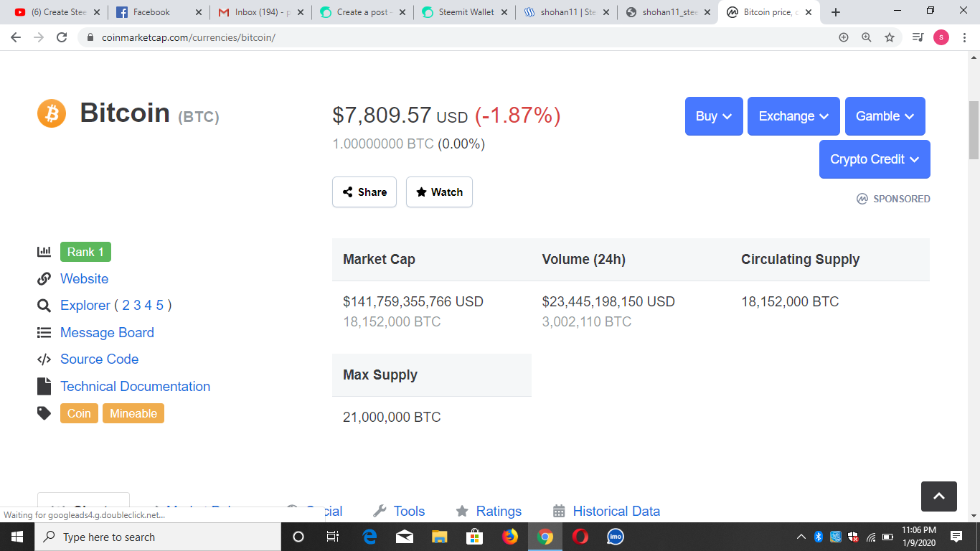Click the page vertical scrollbar thumb
980x551 pixels.
click(x=974, y=130)
